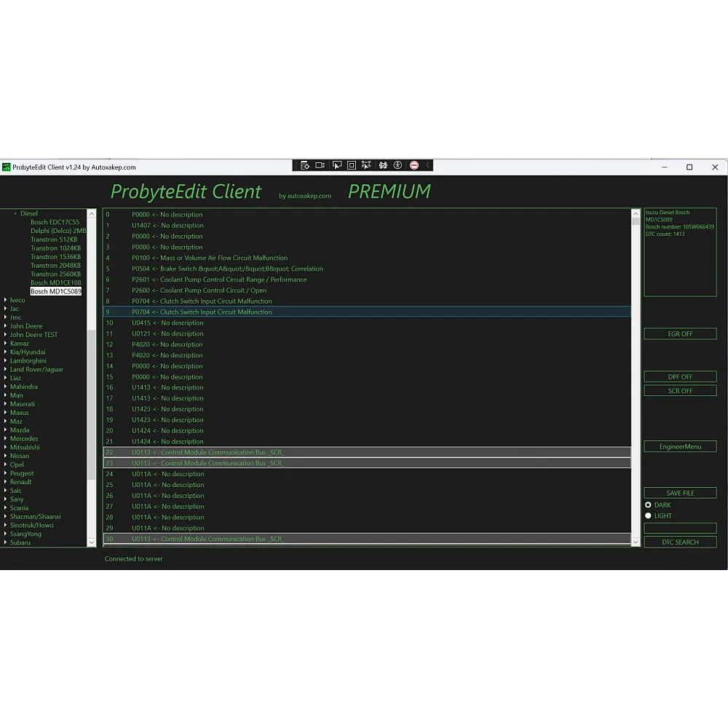Click the SAVE FILE button
This screenshot has width=728, height=728.
pos(680,493)
